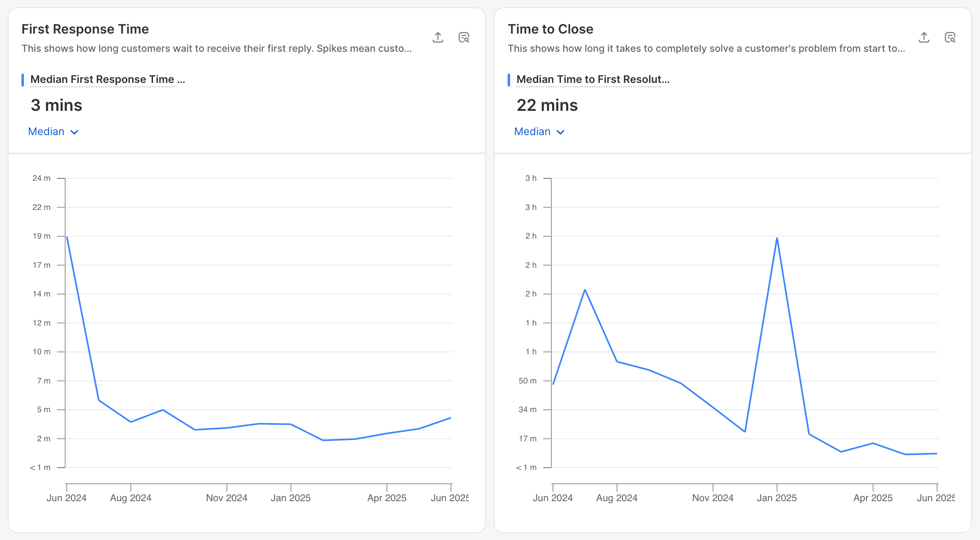980x540 pixels.
Task: Open explore data icon on First Response Time
Action: pos(463,38)
